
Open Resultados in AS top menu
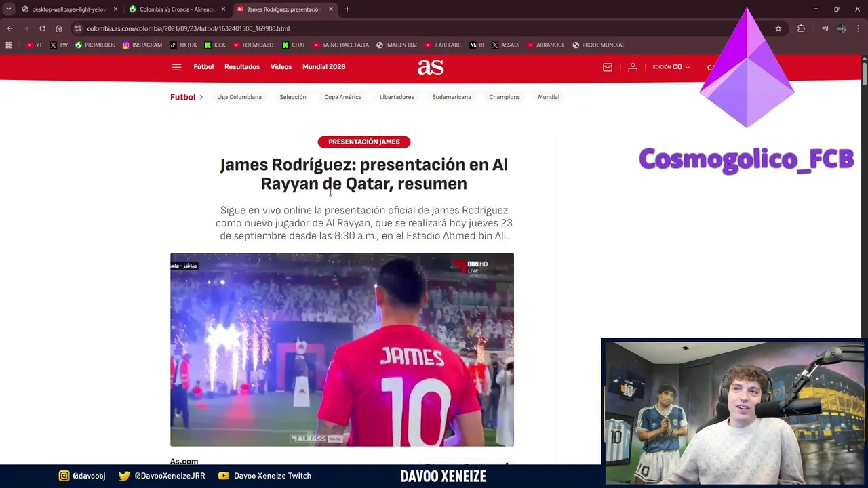(242, 67)
